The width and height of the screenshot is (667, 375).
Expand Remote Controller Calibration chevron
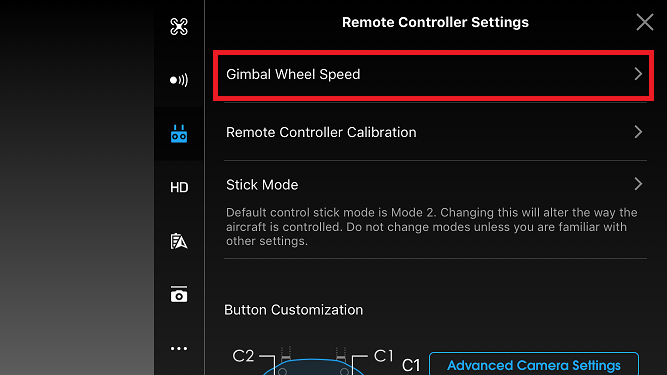pos(638,132)
